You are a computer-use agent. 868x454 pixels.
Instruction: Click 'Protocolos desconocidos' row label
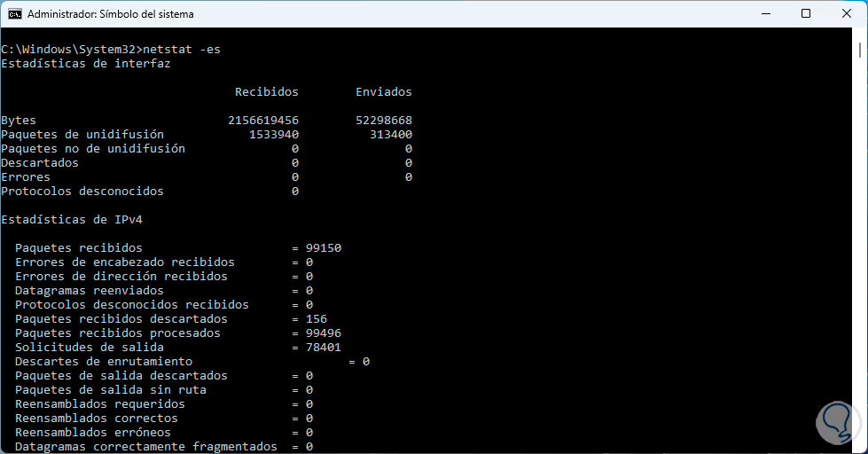(x=82, y=192)
